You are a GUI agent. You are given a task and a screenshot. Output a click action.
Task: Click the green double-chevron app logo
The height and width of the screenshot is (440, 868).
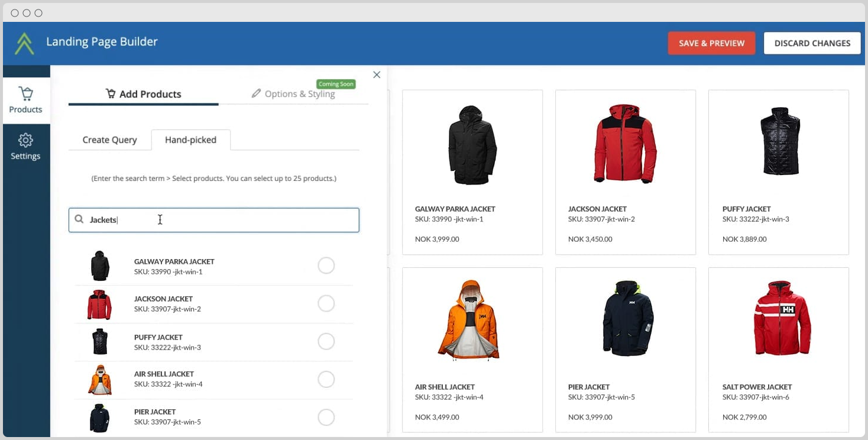24,43
